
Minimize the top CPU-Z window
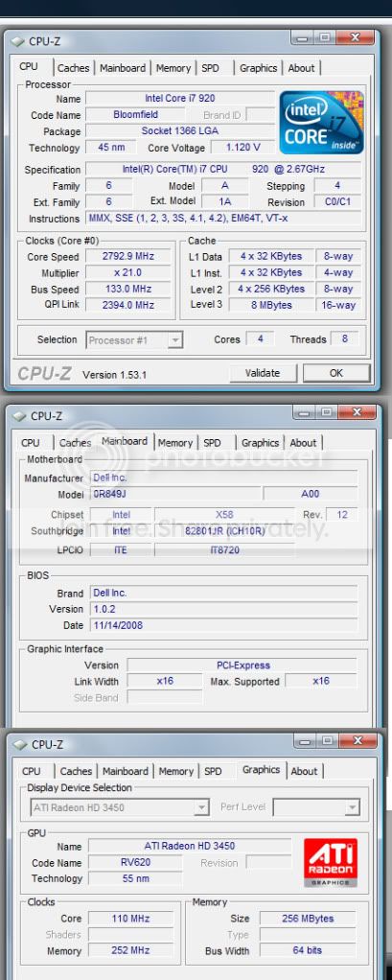pos(304,37)
